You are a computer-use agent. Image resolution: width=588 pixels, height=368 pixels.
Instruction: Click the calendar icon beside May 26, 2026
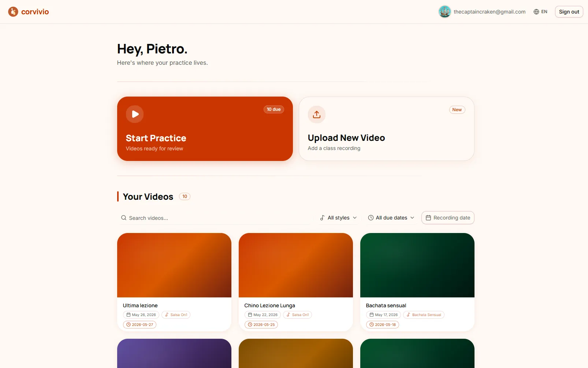(129, 315)
